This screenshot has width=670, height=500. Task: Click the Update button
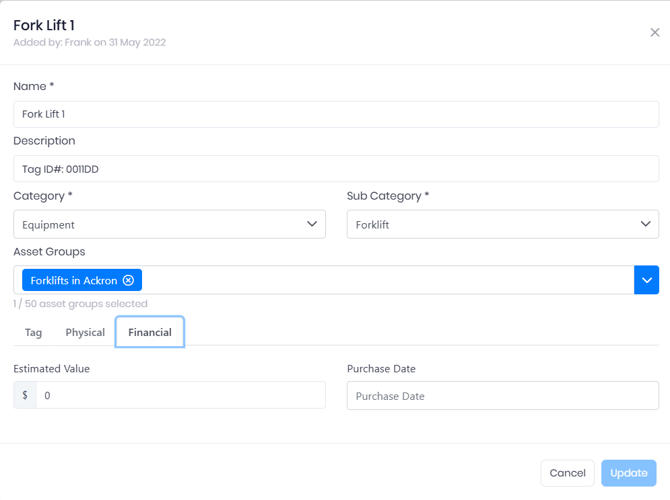click(629, 473)
